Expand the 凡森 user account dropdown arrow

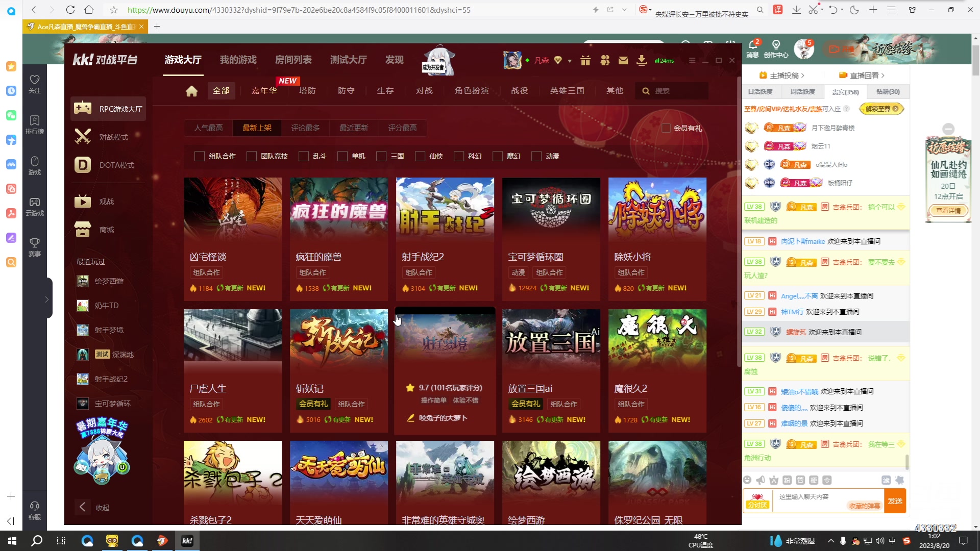[x=570, y=61]
